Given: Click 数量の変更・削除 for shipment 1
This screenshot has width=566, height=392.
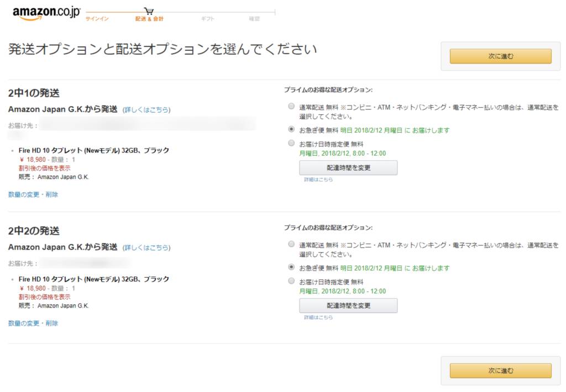Looking at the screenshot, I should point(33,194).
